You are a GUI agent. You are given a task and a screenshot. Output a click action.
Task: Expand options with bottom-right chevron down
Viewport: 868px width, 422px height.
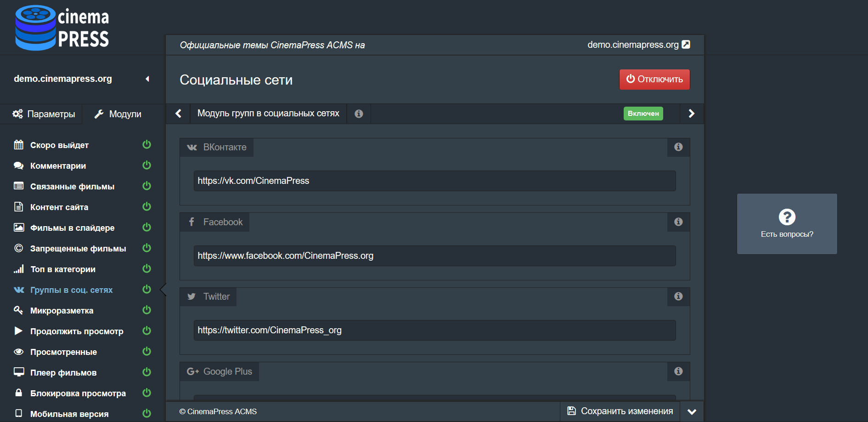tap(692, 411)
